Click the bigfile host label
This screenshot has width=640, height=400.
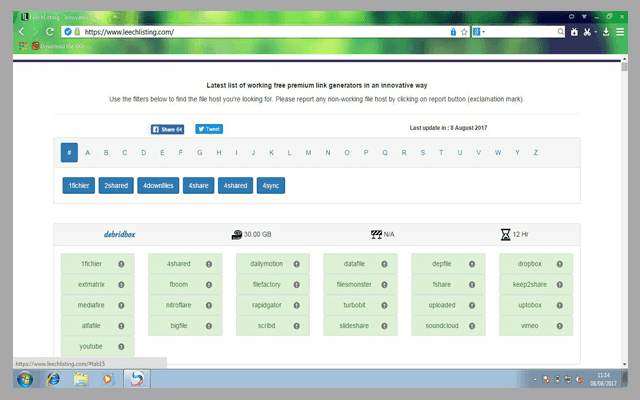(179, 326)
